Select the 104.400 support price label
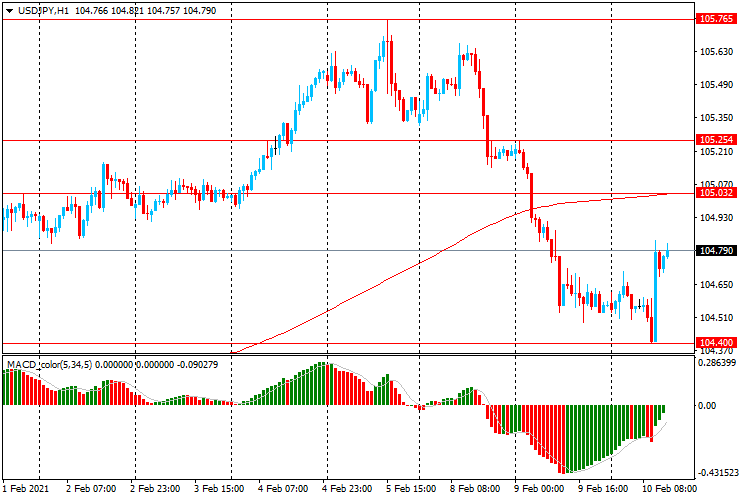 [x=716, y=343]
